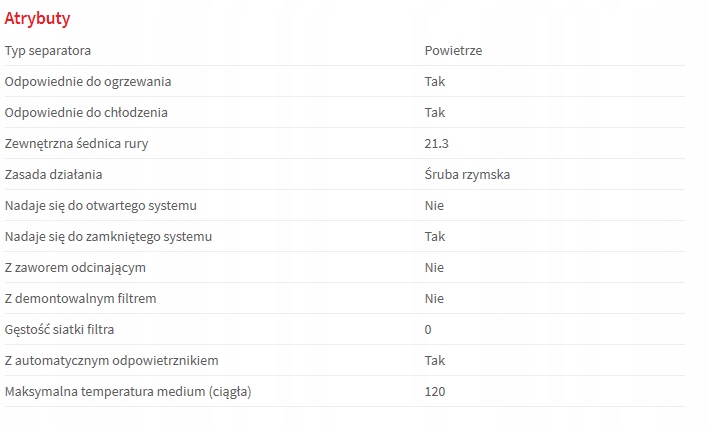The image size is (709, 430).
Task: Select the 0 value for filter mesh density
Action: 428,329
